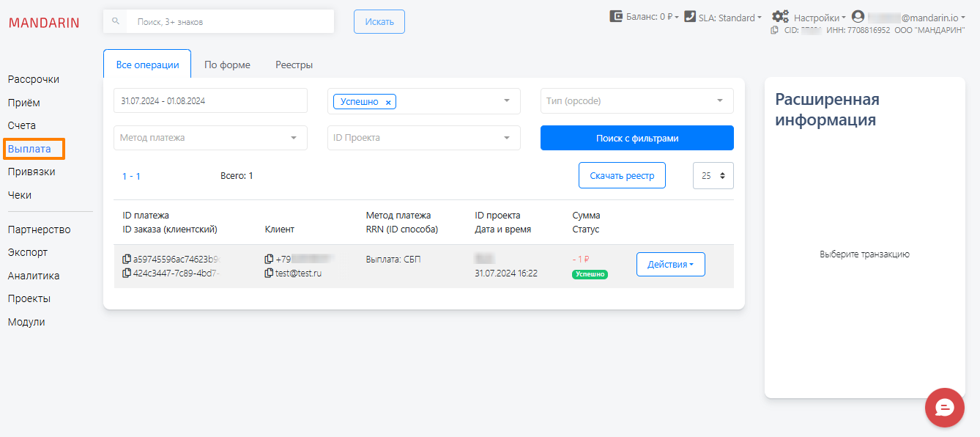Open the red chat support bubble

(944, 407)
